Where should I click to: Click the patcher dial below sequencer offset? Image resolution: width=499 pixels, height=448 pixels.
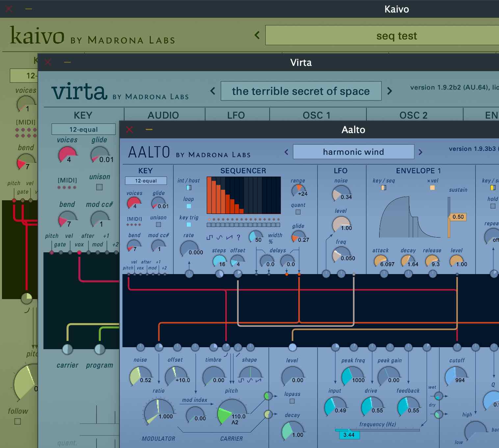coord(238,273)
